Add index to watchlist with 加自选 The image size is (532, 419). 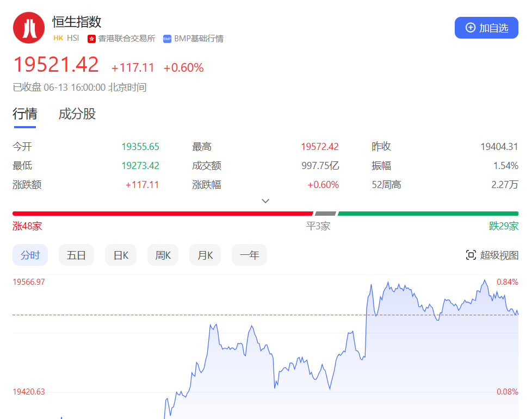[486, 28]
